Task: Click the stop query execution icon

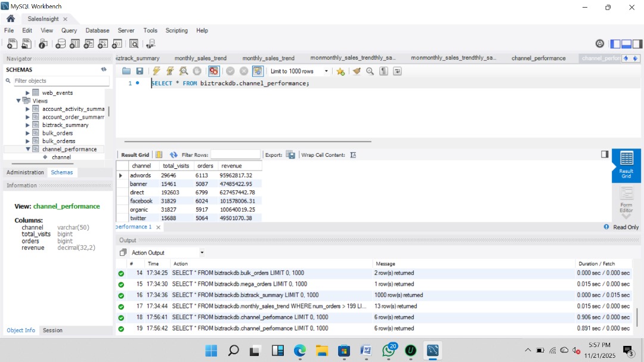Action: [x=197, y=71]
